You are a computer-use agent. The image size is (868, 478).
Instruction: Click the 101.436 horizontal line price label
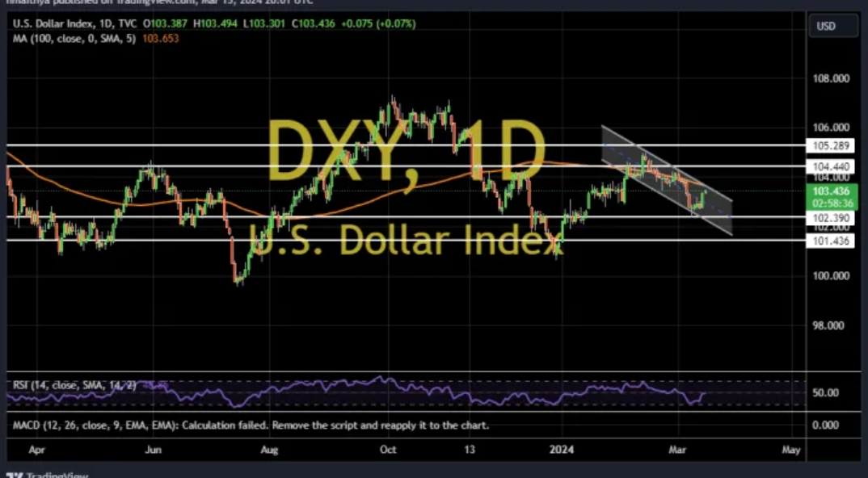coord(830,241)
